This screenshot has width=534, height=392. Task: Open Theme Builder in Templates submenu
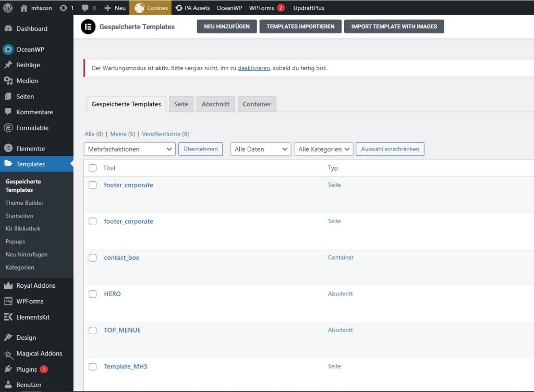pos(25,203)
